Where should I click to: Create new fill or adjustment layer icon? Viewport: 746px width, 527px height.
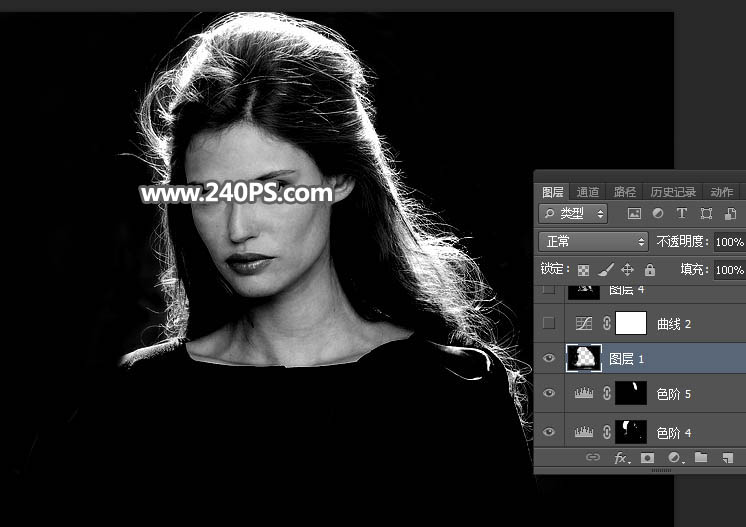coord(674,458)
